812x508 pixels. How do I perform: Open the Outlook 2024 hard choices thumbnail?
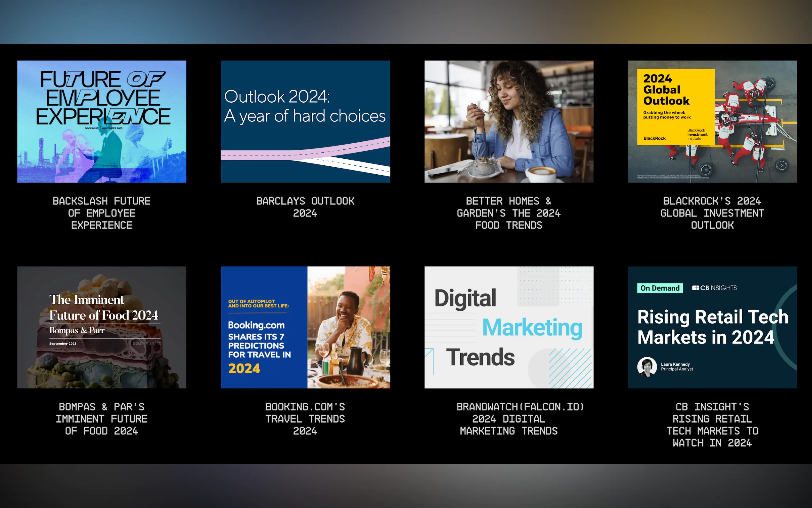coord(305,122)
